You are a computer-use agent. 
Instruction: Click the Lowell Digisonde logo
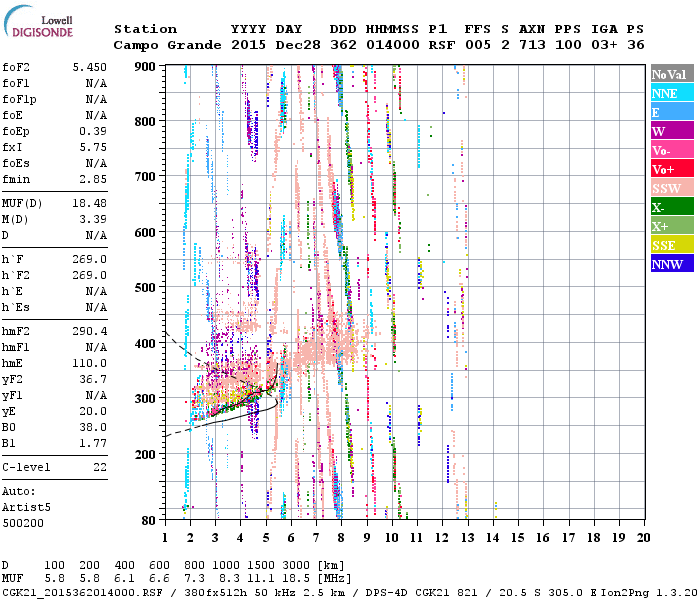click(38, 22)
